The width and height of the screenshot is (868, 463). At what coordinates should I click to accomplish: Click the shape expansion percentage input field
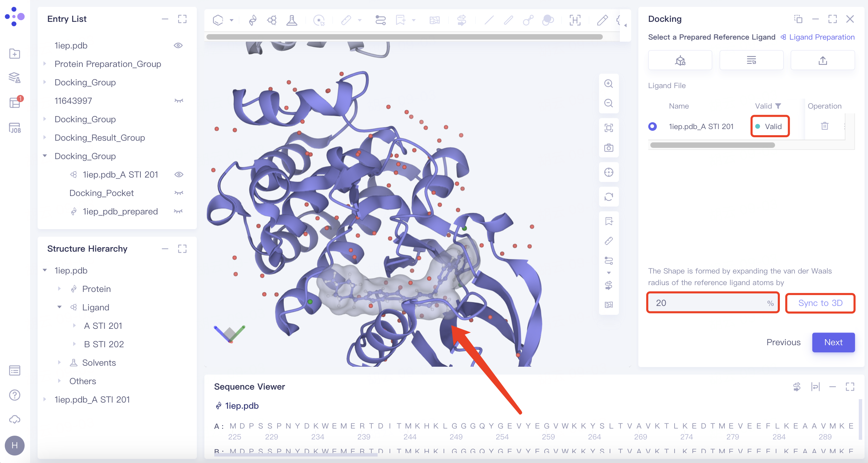[708, 303]
